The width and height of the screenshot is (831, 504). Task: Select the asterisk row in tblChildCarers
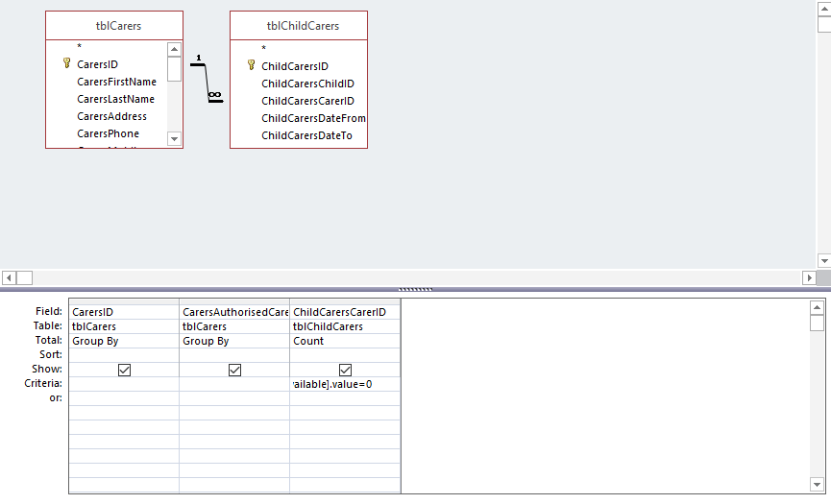tap(263, 48)
